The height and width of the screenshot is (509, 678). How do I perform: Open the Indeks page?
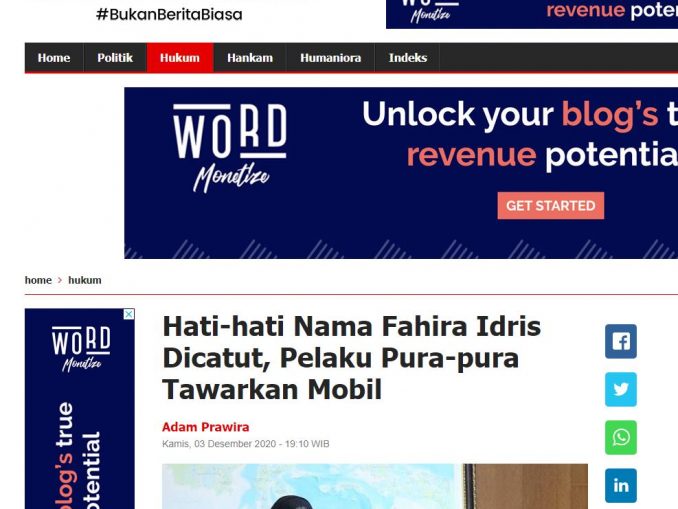pos(407,58)
